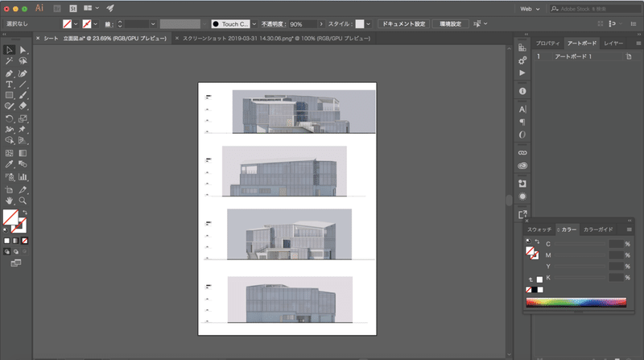The image size is (644, 360).
Task: Select the Mesh tool
Action: (9, 153)
